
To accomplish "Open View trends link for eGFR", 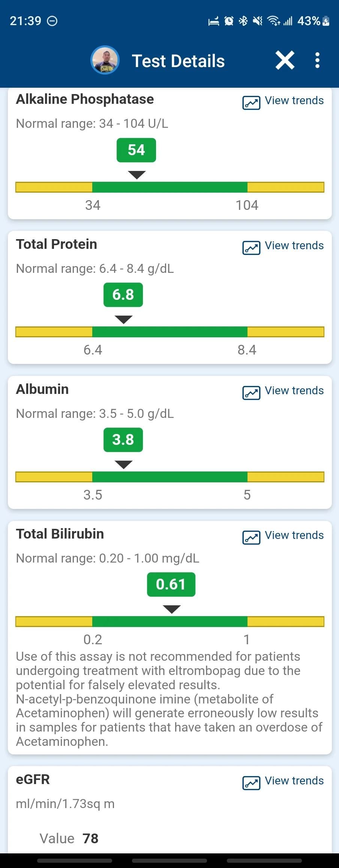I will (x=294, y=781).
